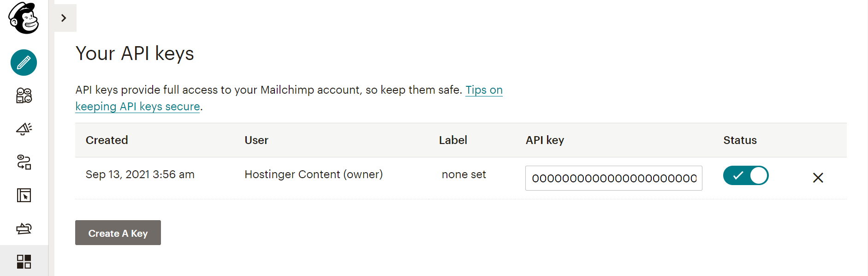
Task: Click the Created column header
Action: 107,140
